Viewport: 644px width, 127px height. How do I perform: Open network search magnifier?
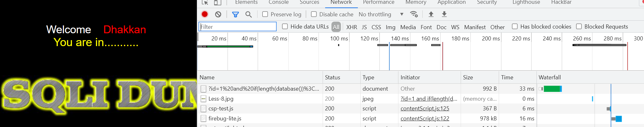click(x=248, y=14)
